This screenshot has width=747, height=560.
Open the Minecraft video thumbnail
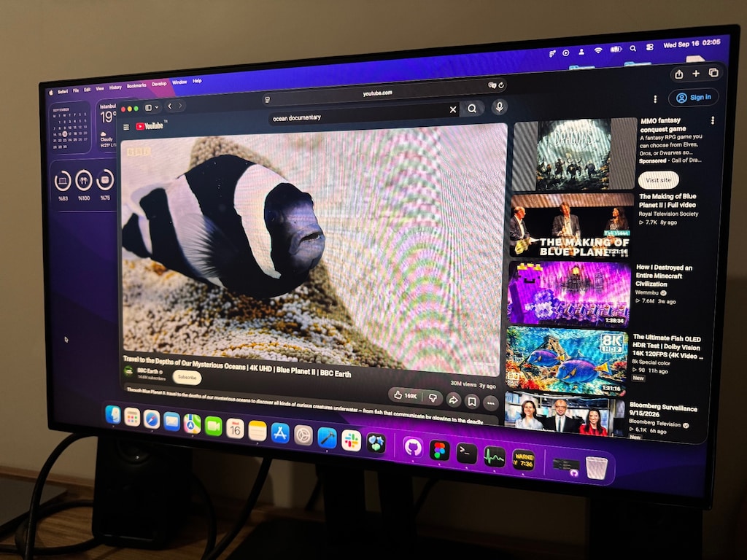pyautogui.click(x=569, y=293)
